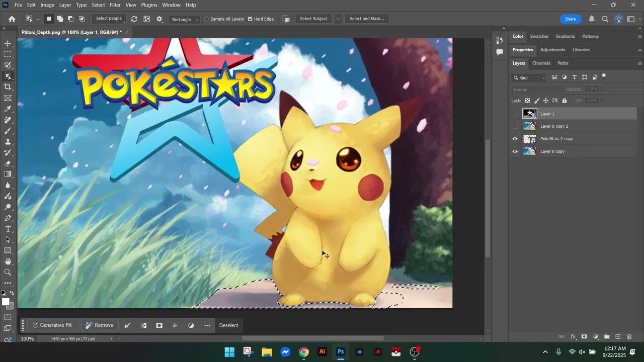The image size is (644, 362).
Task: Open the Layer menu
Action: (x=65, y=5)
